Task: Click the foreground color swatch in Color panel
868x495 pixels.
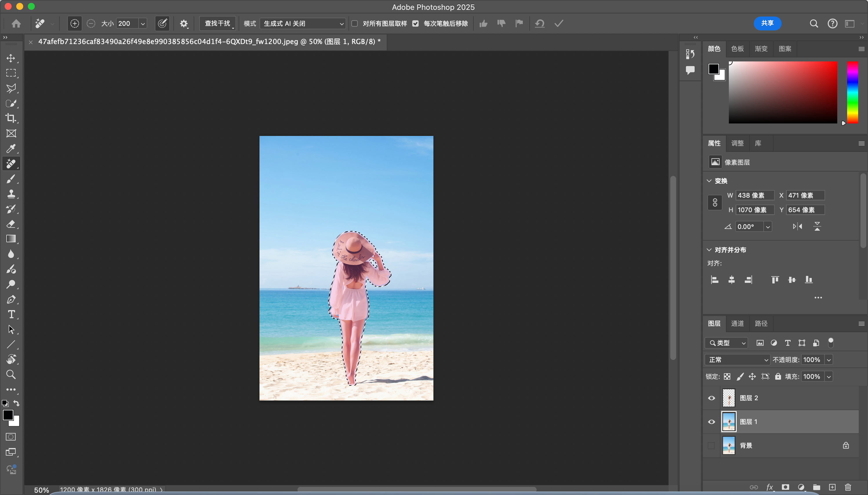Action: [713, 69]
